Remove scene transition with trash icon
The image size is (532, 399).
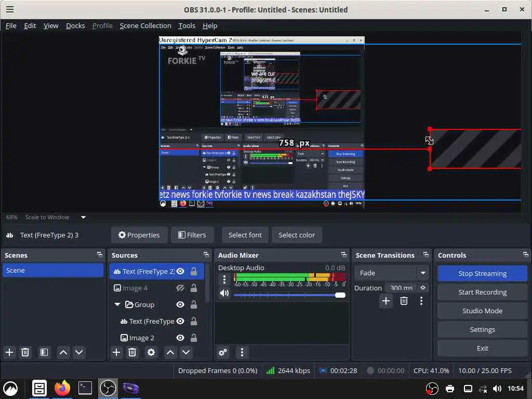[404, 301]
